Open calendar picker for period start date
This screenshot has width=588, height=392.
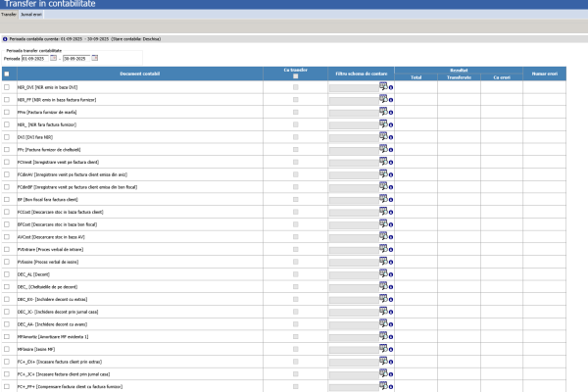coord(54,58)
